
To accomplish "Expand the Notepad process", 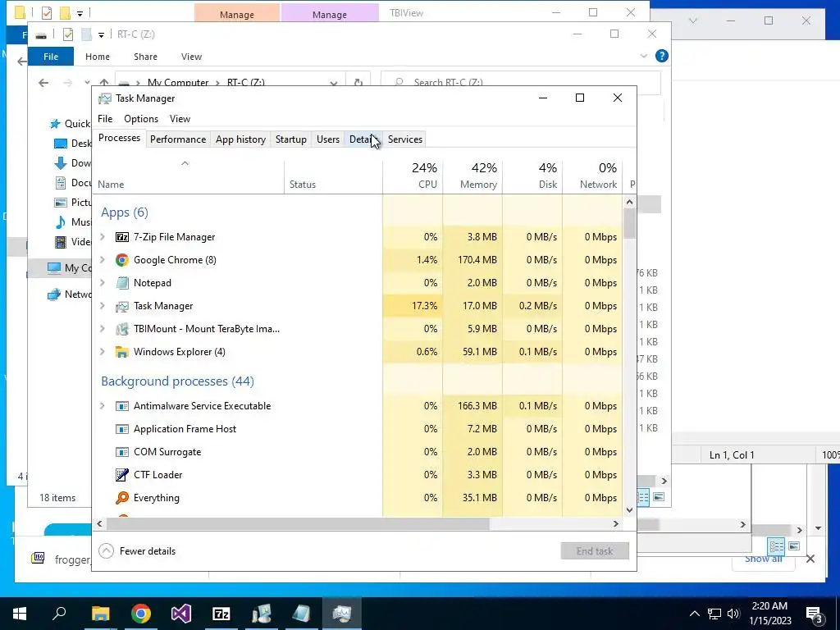I will pyautogui.click(x=103, y=283).
